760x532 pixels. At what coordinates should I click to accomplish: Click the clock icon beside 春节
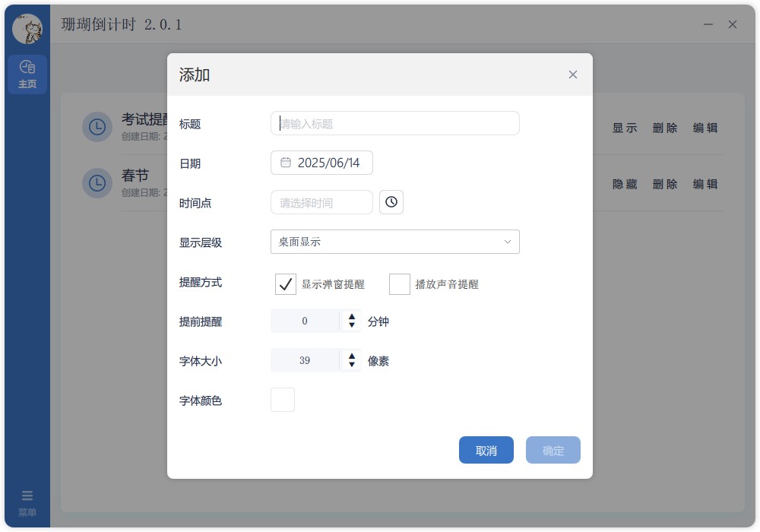[x=97, y=183]
